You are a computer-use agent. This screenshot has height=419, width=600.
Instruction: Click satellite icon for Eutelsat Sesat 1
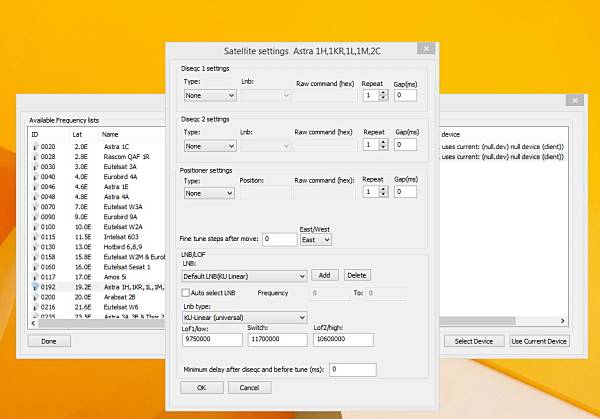35,267
